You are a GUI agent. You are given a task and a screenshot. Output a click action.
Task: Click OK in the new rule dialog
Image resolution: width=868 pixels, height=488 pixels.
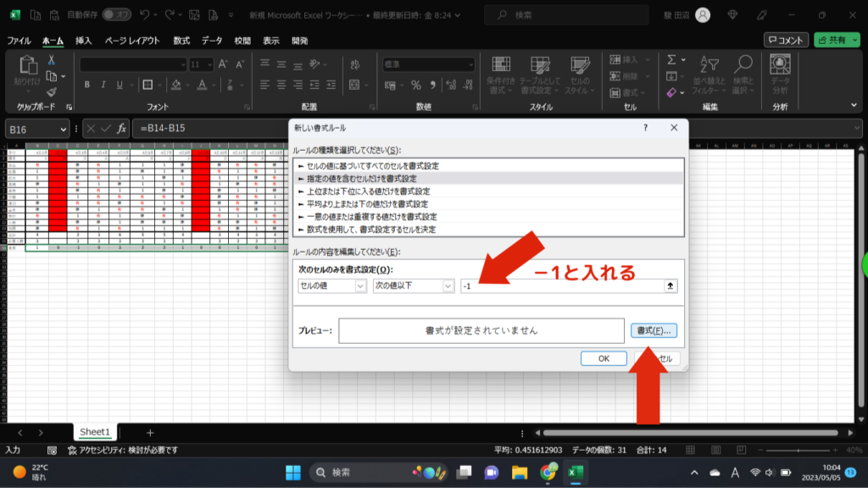[604, 358]
